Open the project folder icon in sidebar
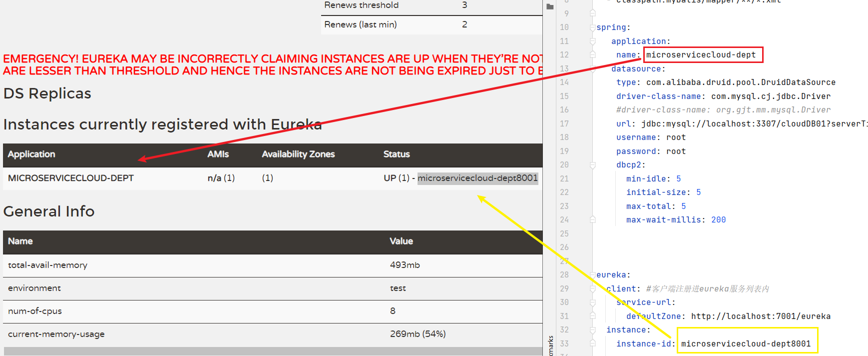The image size is (868, 356). pyautogui.click(x=550, y=6)
